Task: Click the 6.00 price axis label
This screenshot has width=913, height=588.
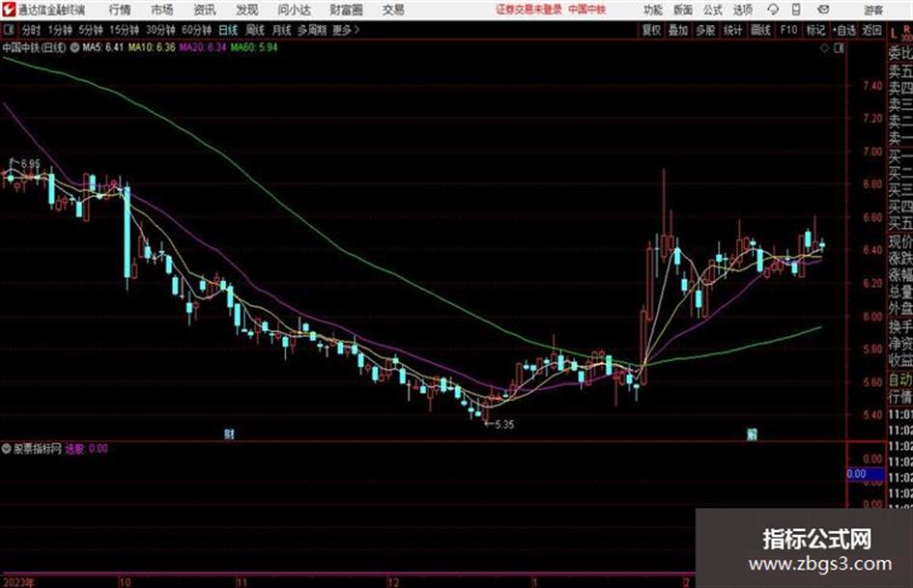Action: [872, 317]
